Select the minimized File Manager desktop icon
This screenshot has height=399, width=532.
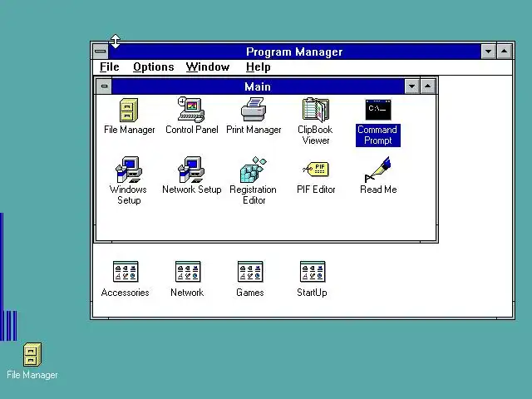click(32, 355)
